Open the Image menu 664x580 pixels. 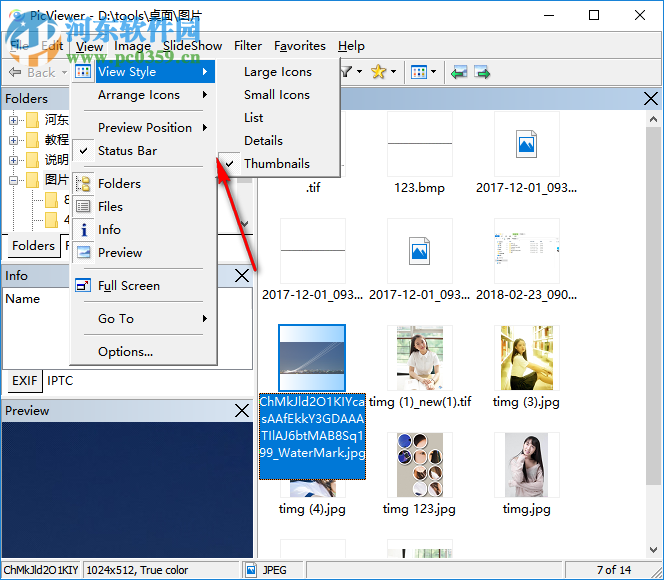(133, 46)
